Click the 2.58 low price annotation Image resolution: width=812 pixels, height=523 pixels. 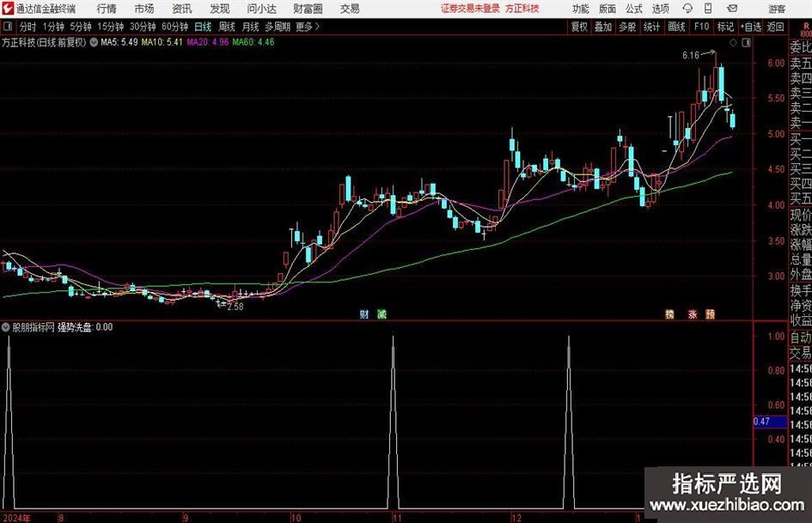pos(235,307)
